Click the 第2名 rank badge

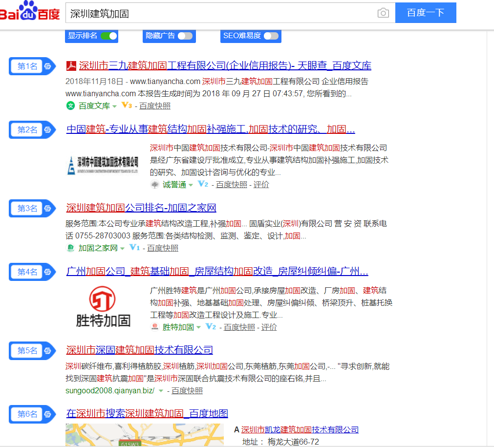click(32, 129)
